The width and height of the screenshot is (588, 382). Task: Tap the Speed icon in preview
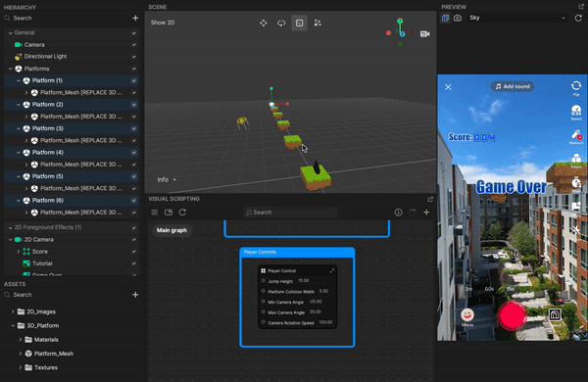[x=576, y=112]
